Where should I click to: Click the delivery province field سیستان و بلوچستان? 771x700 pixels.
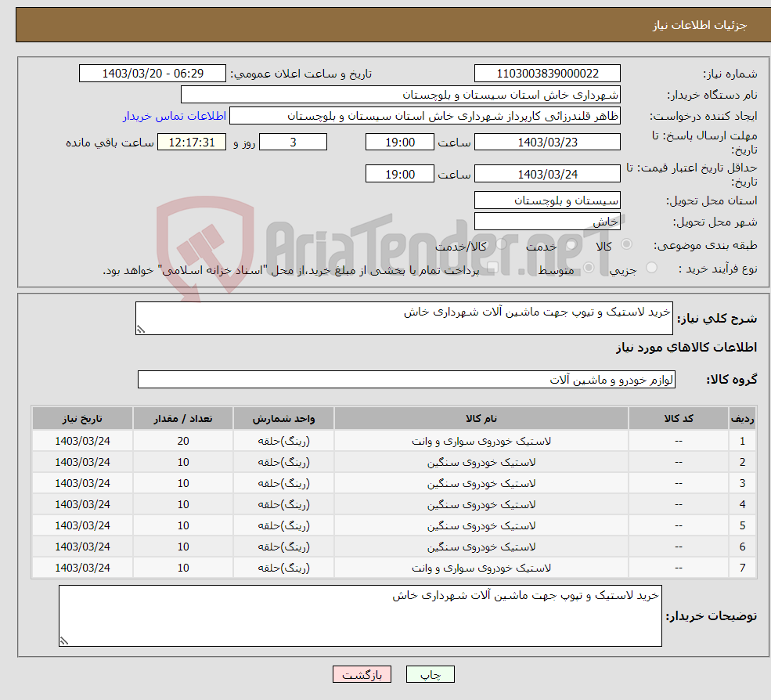pos(547,200)
